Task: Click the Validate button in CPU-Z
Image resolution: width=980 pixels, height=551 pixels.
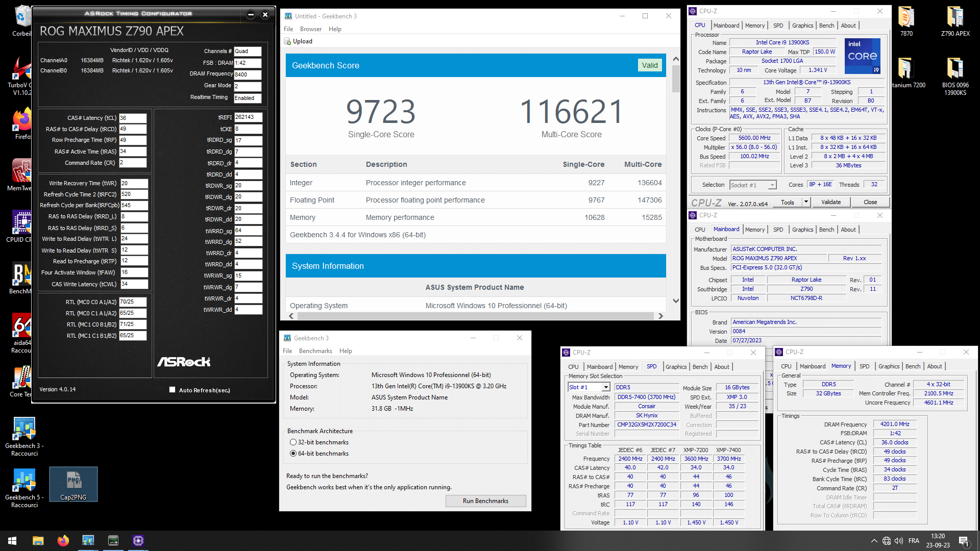Action: click(x=830, y=202)
